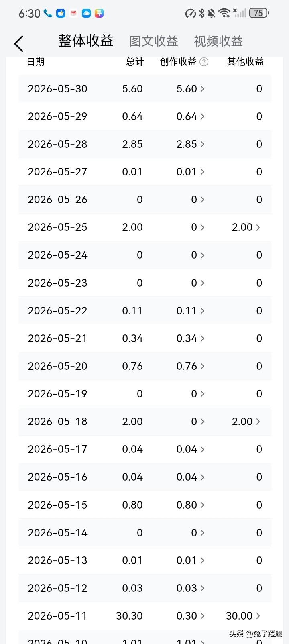The width and height of the screenshot is (289, 644).
Task: Switch to the 图文收益 tab
Action: pyautogui.click(x=154, y=41)
